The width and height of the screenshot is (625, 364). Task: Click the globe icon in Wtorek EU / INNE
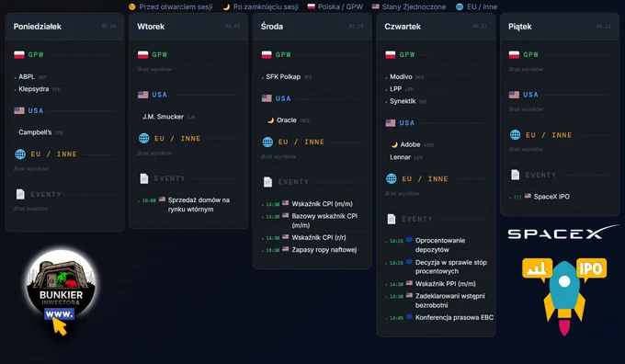click(144, 139)
